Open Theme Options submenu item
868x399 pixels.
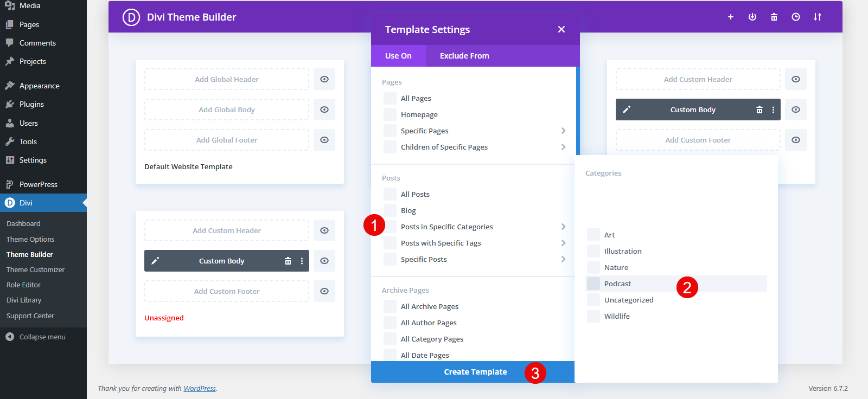point(30,239)
